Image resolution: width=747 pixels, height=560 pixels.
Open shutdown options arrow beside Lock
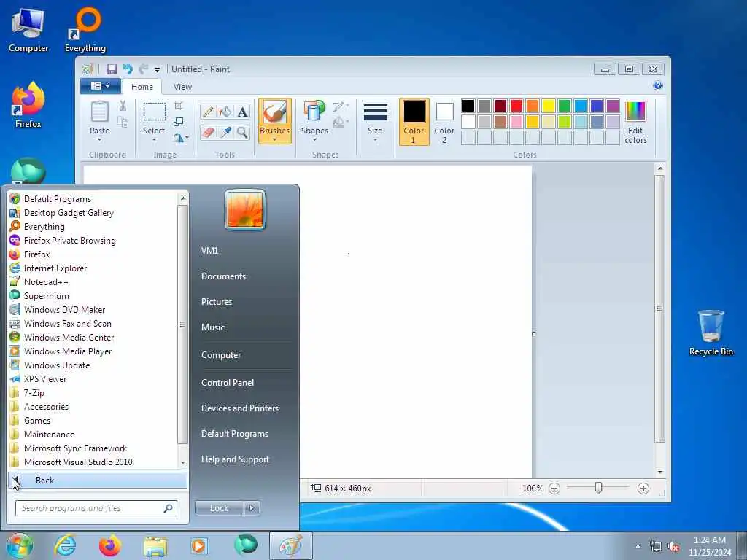coord(252,508)
